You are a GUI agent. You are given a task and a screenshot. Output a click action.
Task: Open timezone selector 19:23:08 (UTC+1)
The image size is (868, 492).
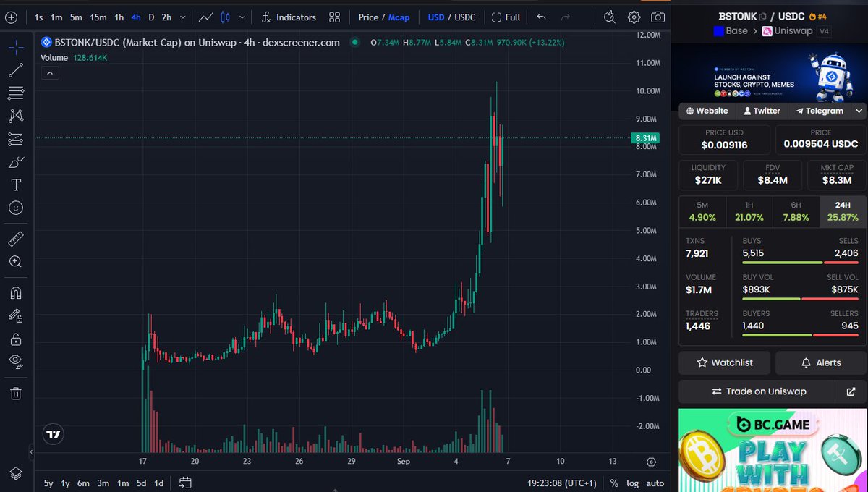[x=561, y=483]
